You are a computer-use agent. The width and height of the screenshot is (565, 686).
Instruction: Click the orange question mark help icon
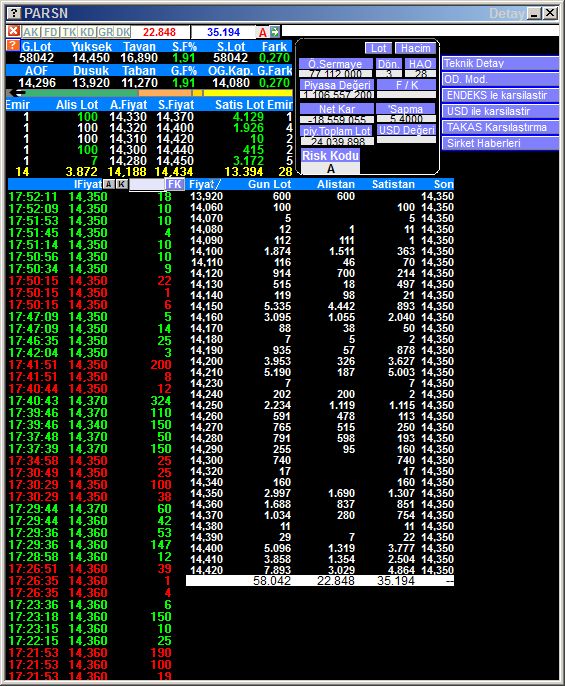[13, 46]
